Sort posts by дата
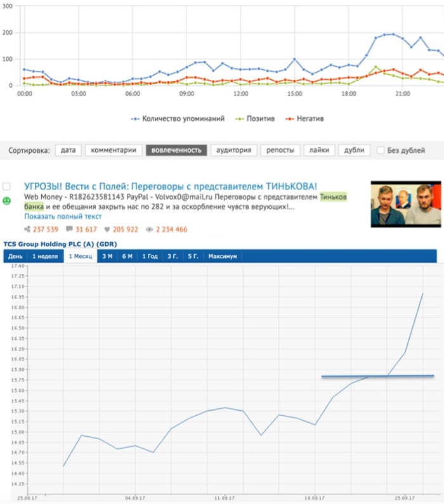The width and height of the screenshot is (444, 504). [x=68, y=150]
